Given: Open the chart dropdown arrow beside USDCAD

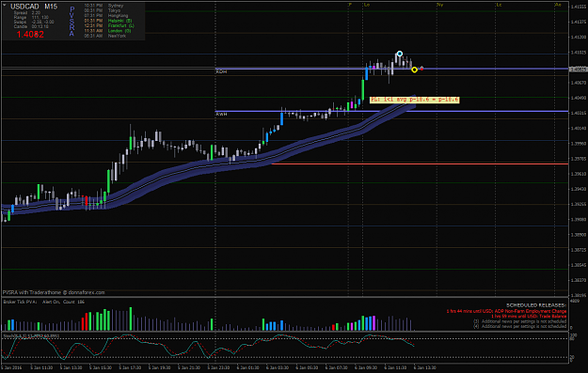Looking at the screenshot, I should (x=5, y=5).
